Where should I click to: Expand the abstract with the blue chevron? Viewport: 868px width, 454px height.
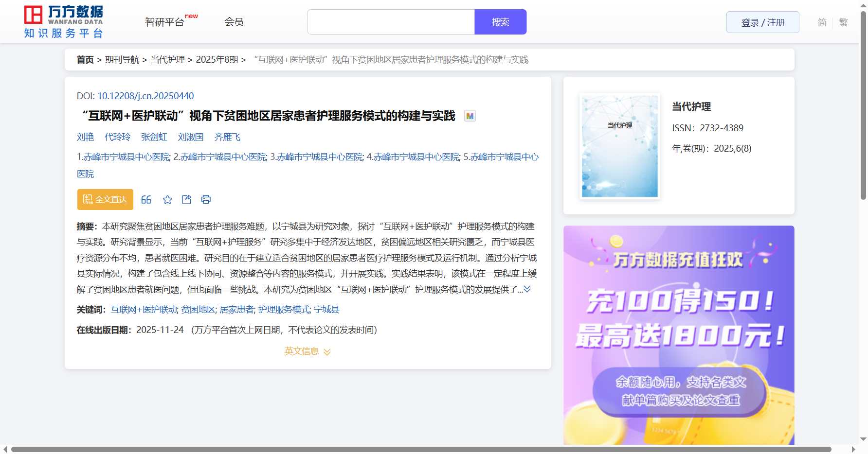coord(527,289)
